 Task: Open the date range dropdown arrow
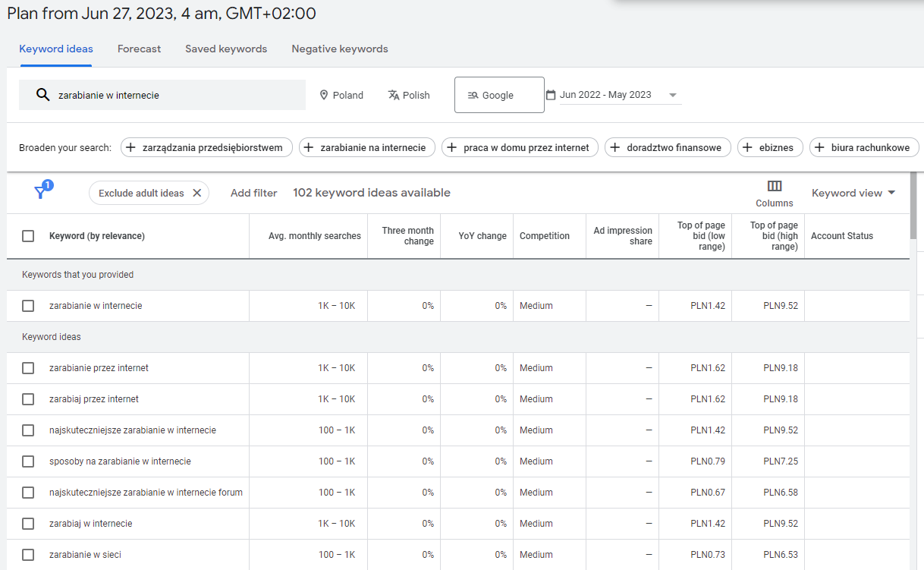(673, 95)
